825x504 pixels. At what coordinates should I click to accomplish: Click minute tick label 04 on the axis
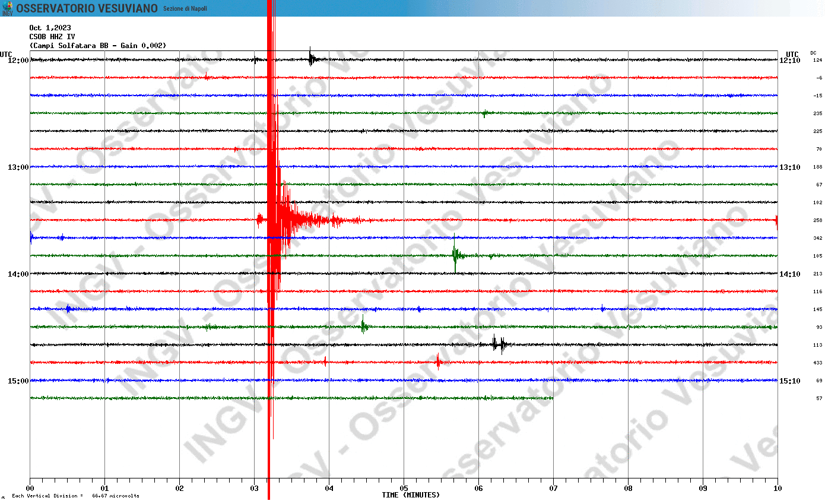(x=329, y=489)
